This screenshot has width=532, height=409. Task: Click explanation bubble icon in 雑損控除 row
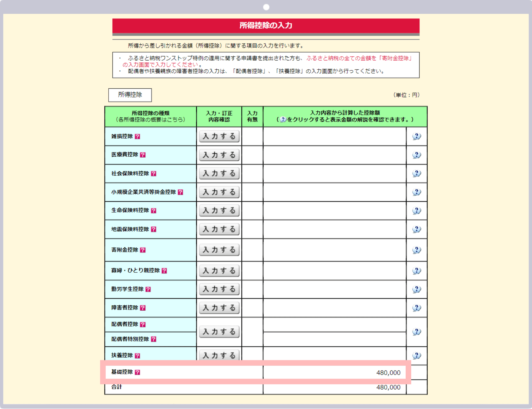pos(416,136)
